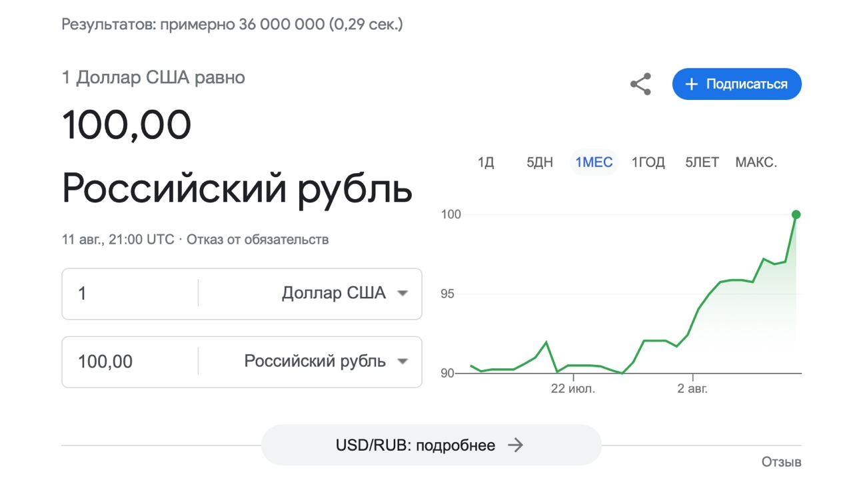Viewport: 853px width, 504px height.
Task: Expand the Российский рубль currency dropdown
Action: [x=325, y=362]
